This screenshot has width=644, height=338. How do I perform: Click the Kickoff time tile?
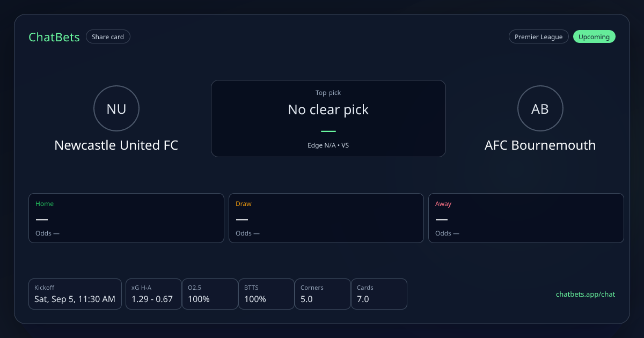point(75,294)
